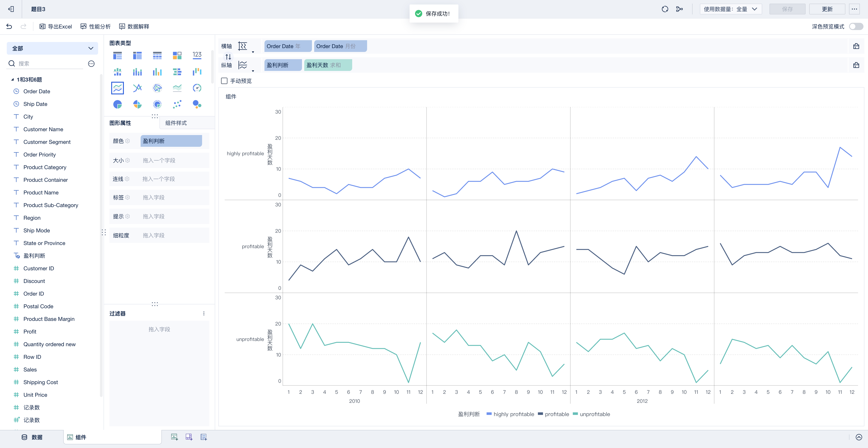This screenshot has width=868, height=448.
Task: Click the redo arrow icon
Action: pyautogui.click(x=23, y=26)
